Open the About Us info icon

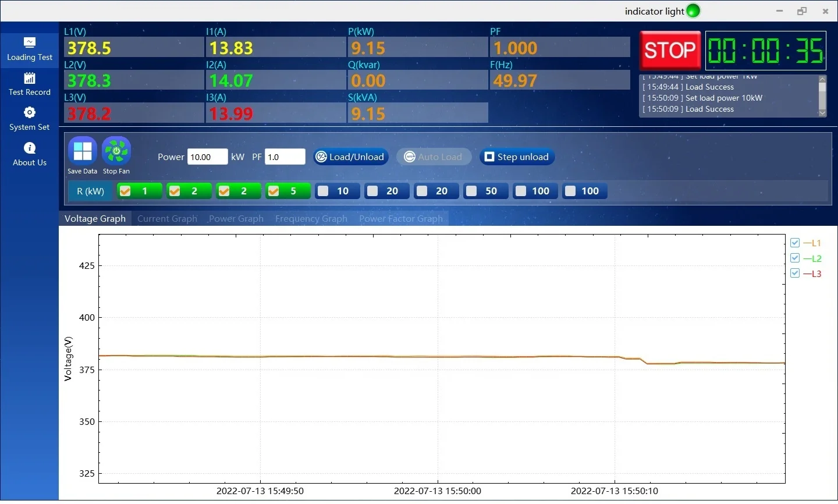pyautogui.click(x=30, y=148)
